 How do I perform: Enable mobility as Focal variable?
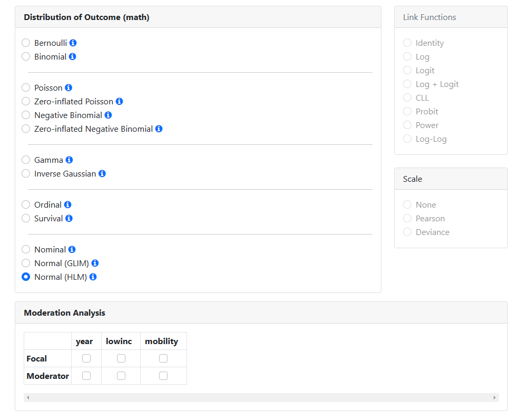pos(163,358)
